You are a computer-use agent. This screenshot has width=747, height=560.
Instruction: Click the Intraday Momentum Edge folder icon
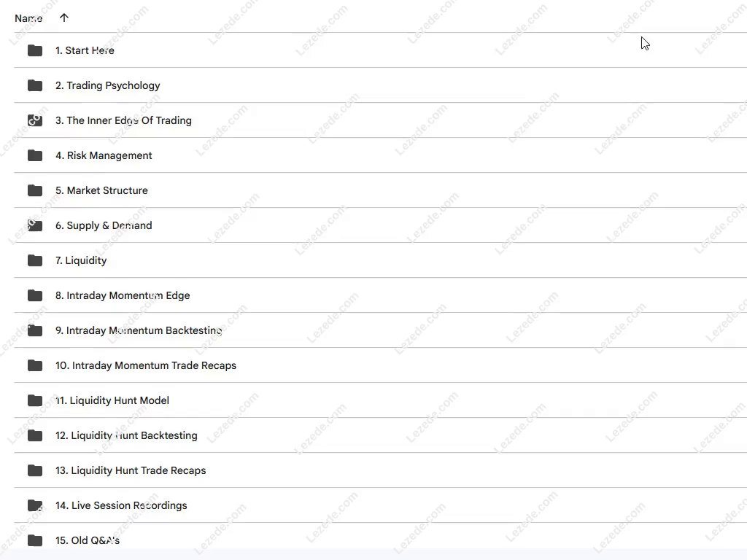pyautogui.click(x=35, y=295)
